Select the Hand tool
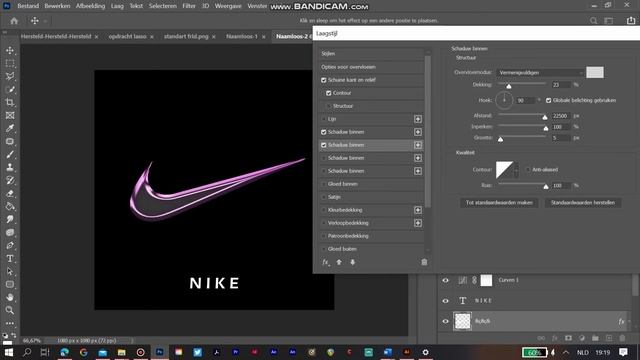The width and height of the screenshot is (640, 360). 10,297
